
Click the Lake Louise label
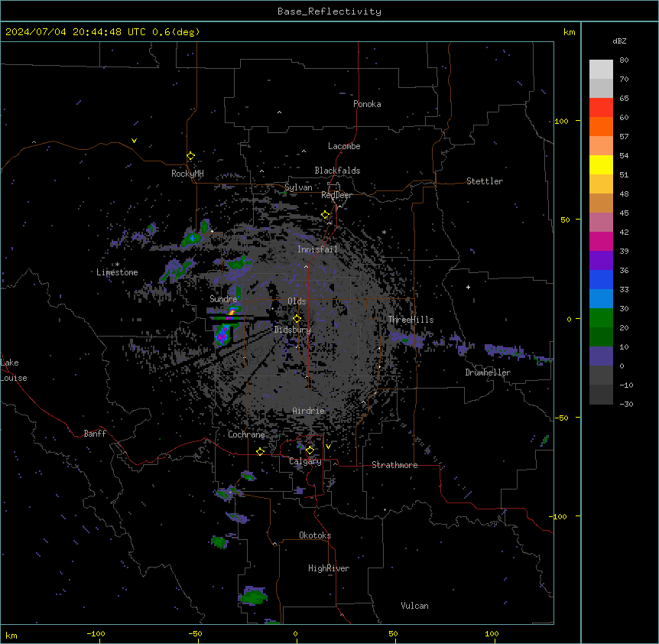click(14, 370)
